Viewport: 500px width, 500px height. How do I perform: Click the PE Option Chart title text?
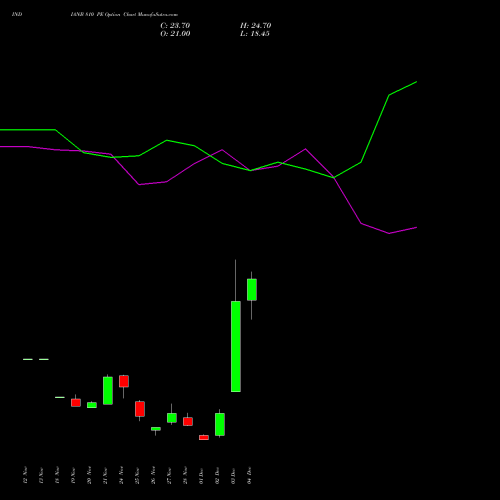pyautogui.click(x=124, y=15)
